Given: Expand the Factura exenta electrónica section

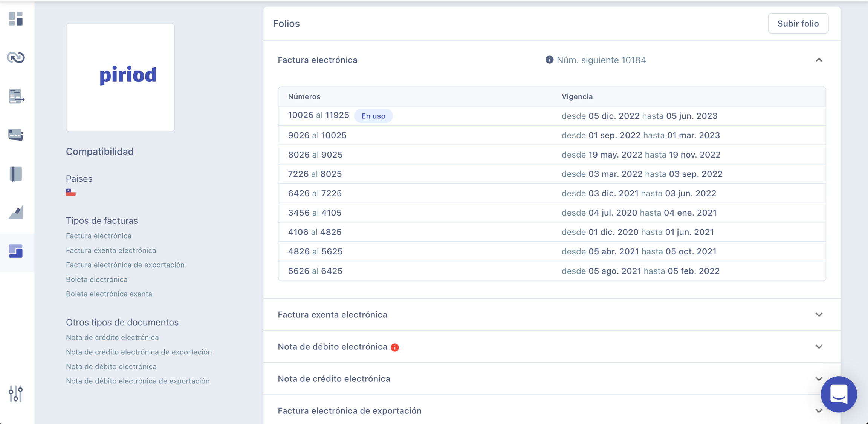Looking at the screenshot, I should [x=819, y=315].
